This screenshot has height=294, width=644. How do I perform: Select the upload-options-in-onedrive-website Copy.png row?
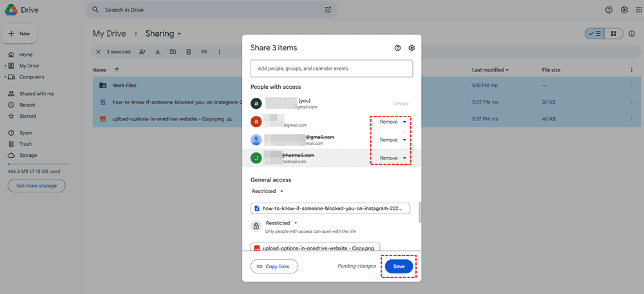[x=366, y=119]
